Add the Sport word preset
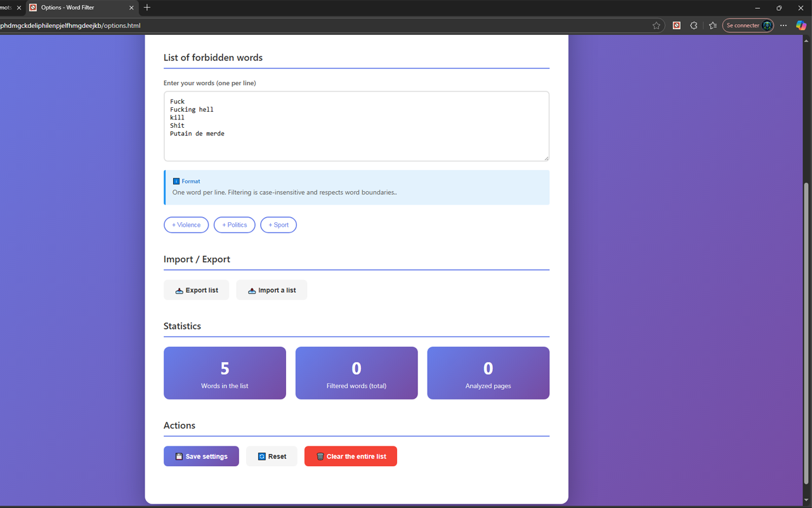The height and width of the screenshot is (508, 812). tap(278, 225)
